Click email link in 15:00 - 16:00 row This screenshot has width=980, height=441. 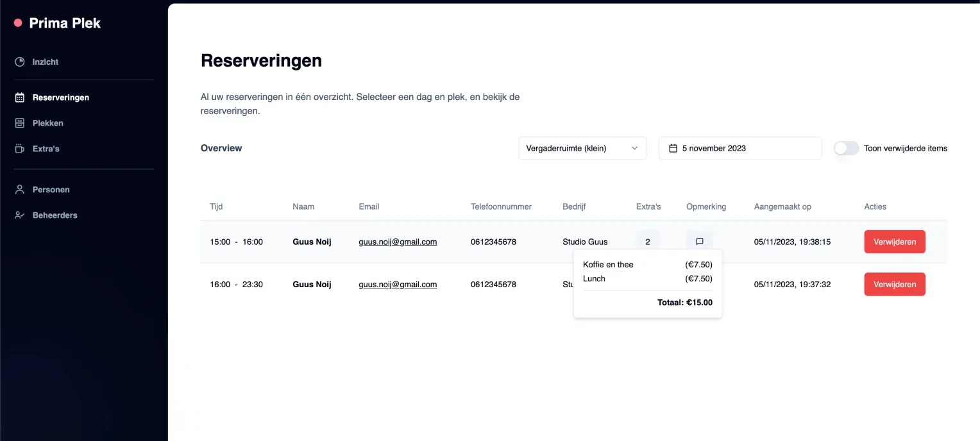pyautogui.click(x=398, y=242)
